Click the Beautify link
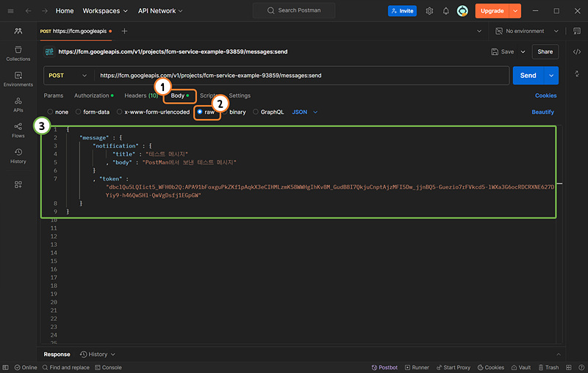The image size is (588, 373). [542, 112]
